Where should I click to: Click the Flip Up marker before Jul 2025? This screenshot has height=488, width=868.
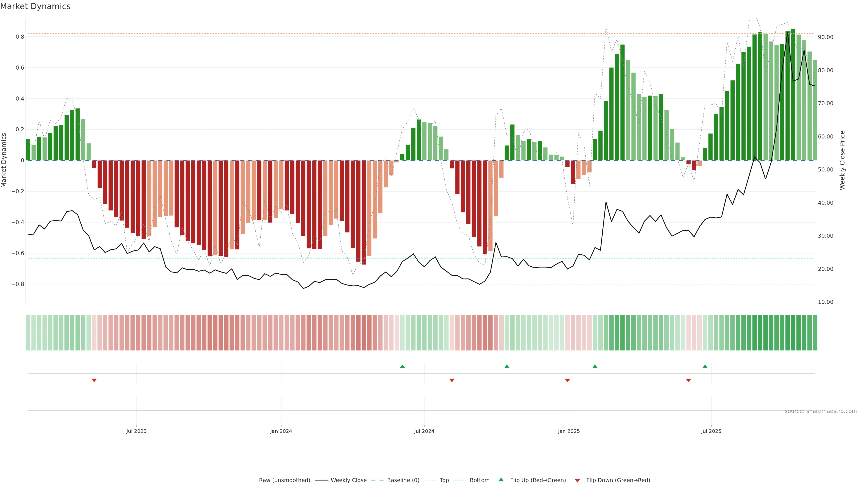(705, 366)
